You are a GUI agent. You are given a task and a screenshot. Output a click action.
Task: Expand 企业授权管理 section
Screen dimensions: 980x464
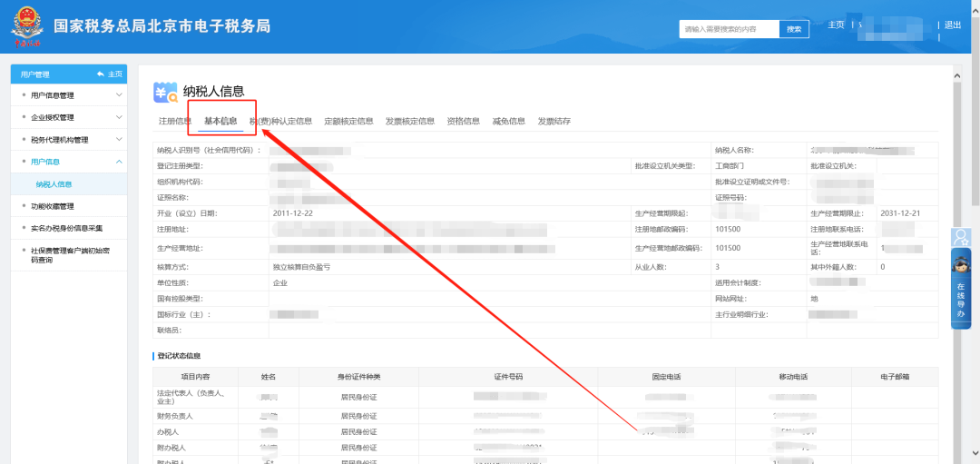click(119, 117)
